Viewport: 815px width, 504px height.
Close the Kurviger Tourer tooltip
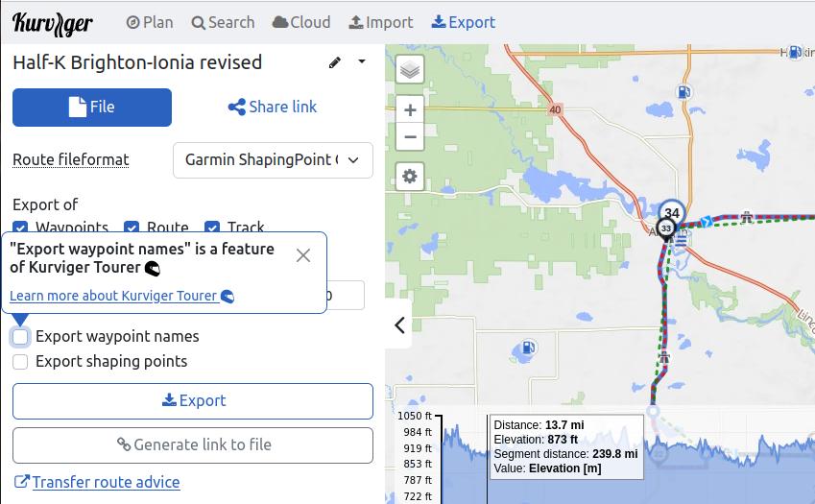[303, 255]
